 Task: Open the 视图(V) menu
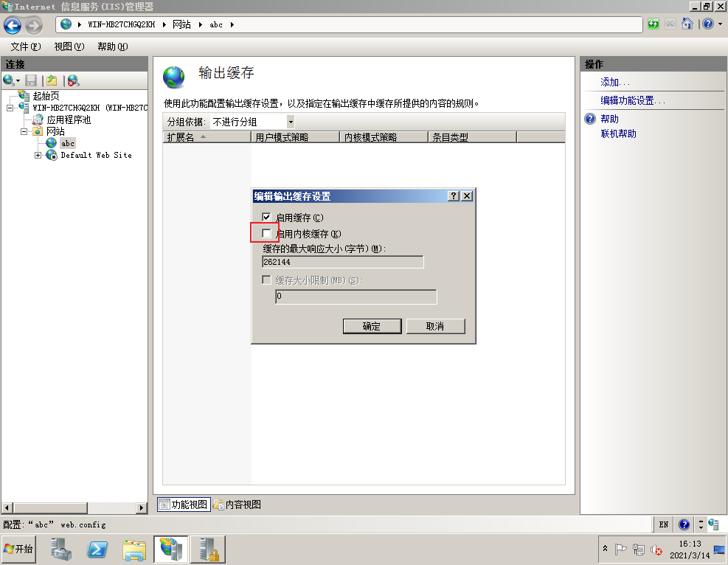[68, 46]
